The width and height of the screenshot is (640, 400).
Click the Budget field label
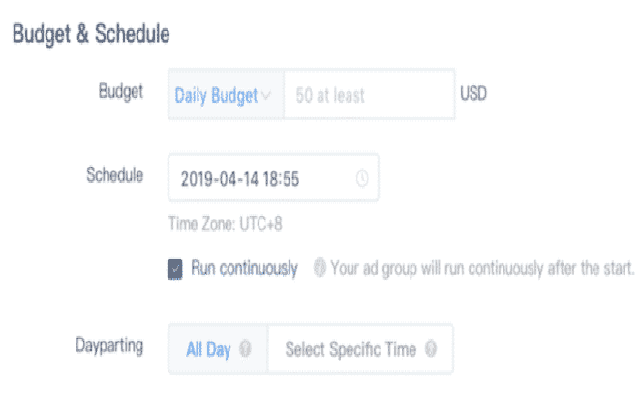[x=122, y=91]
